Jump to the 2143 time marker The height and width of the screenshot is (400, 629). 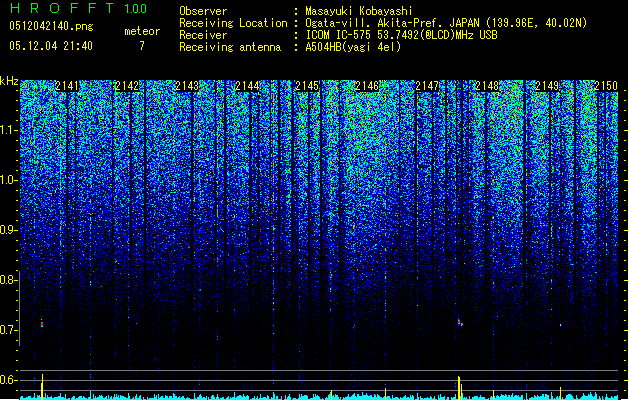pyautogui.click(x=187, y=86)
